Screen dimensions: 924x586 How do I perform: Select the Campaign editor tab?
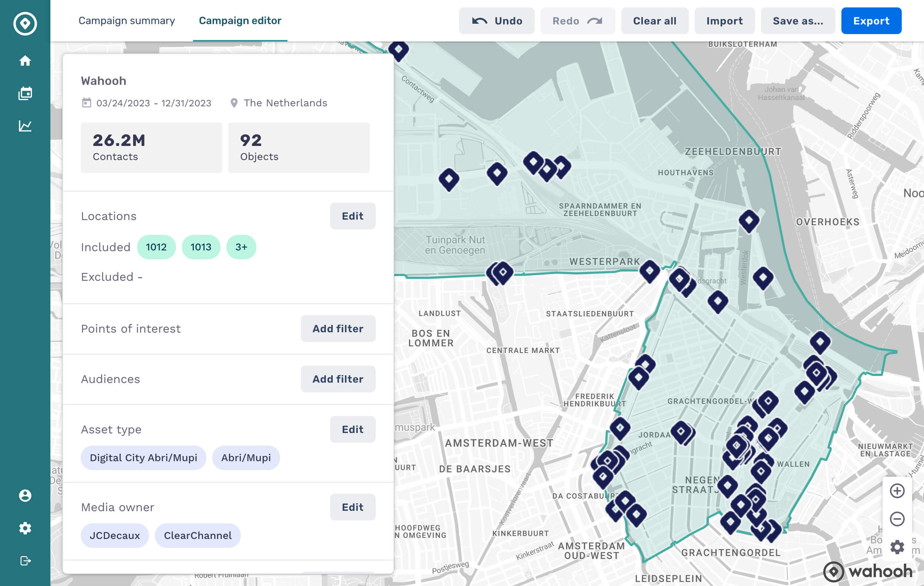[240, 21]
